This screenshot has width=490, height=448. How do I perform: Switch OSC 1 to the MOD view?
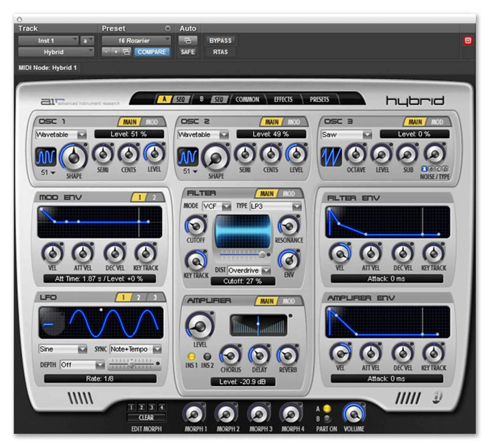tap(153, 122)
